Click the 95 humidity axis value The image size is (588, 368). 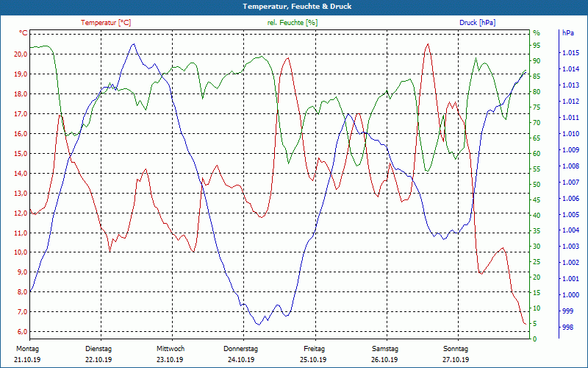click(x=537, y=46)
